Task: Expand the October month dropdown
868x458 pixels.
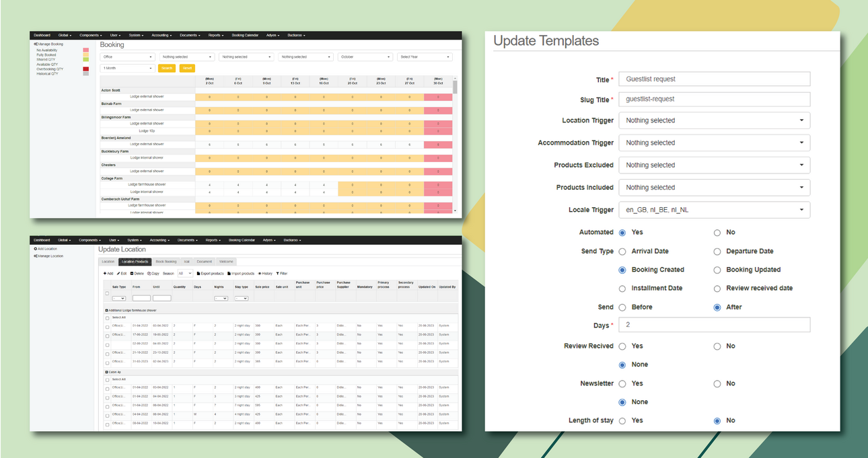Action: pos(365,57)
